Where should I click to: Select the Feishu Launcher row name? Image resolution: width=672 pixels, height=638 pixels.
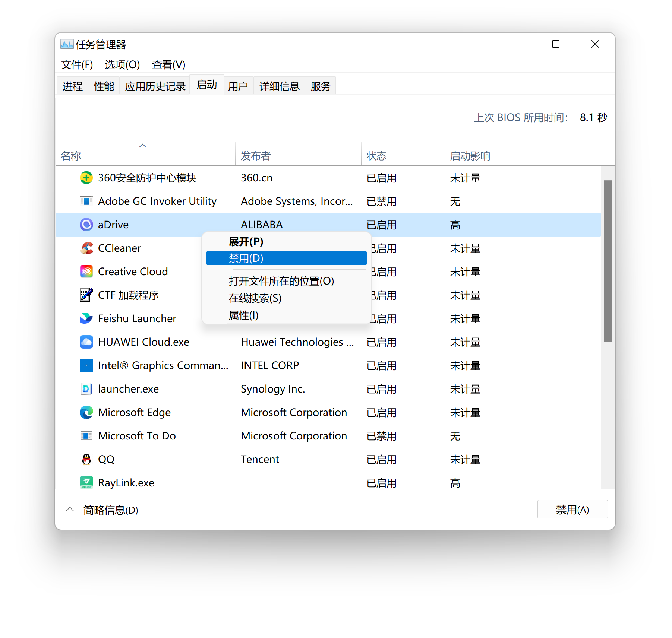pos(137,318)
